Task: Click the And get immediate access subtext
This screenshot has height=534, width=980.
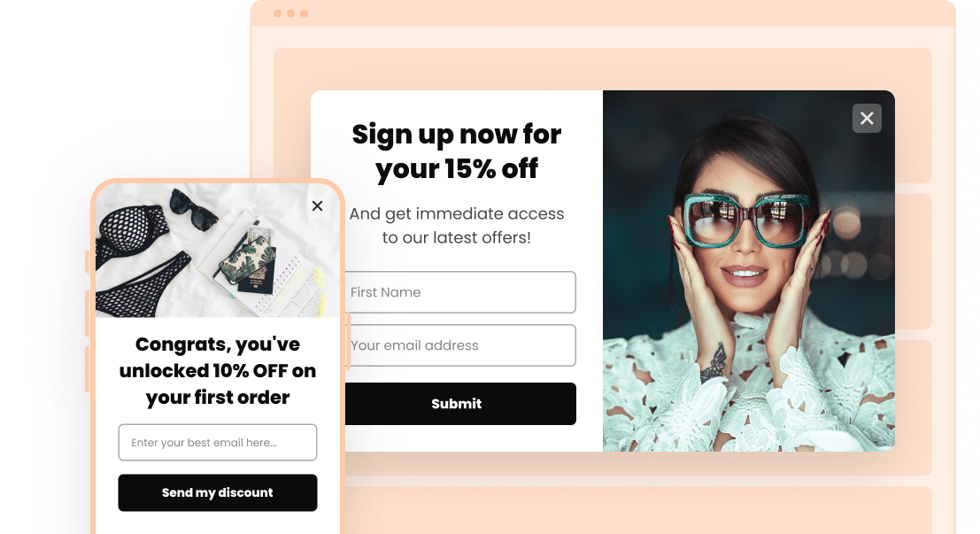Action: click(x=456, y=226)
